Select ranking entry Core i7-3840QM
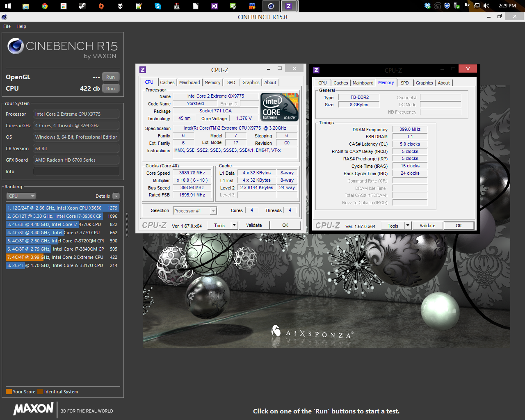This screenshot has width=525, height=420. coord(62,249)
